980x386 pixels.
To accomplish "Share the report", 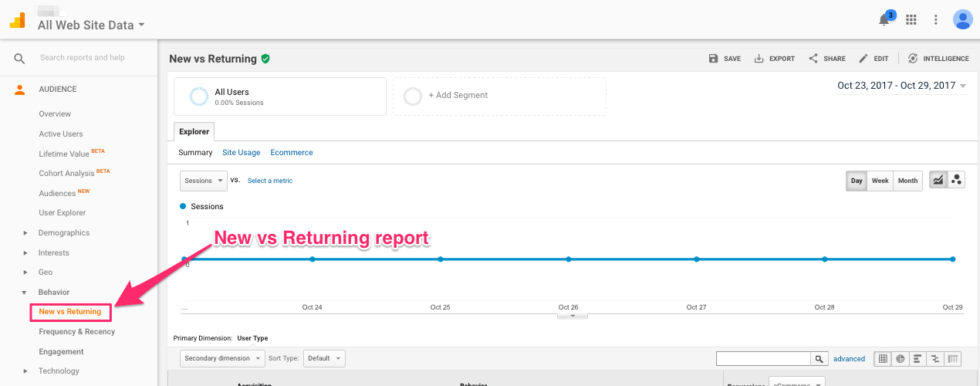I will pyautogui.click(x=826, y=59).
